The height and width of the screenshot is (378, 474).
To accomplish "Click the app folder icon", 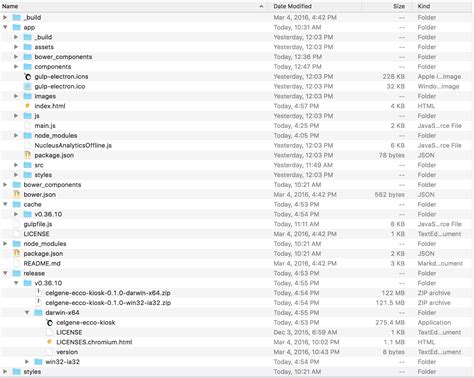I will [x=17, y=27].
